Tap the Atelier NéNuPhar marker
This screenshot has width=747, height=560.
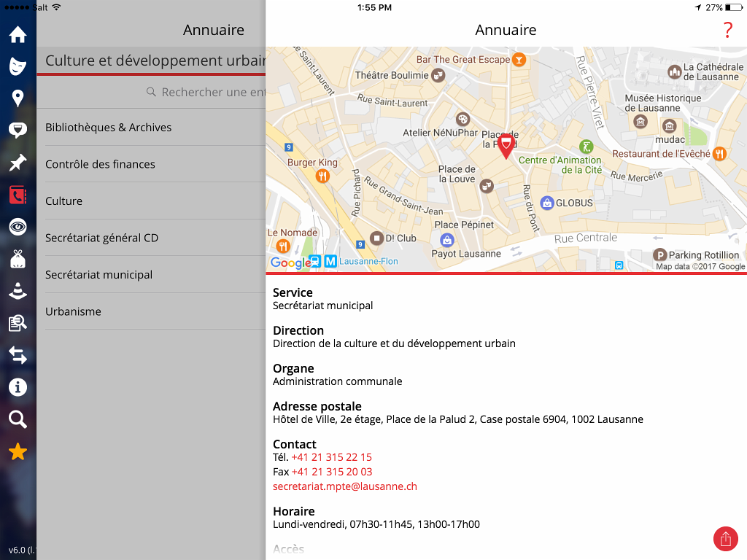(x=462, y=119)
